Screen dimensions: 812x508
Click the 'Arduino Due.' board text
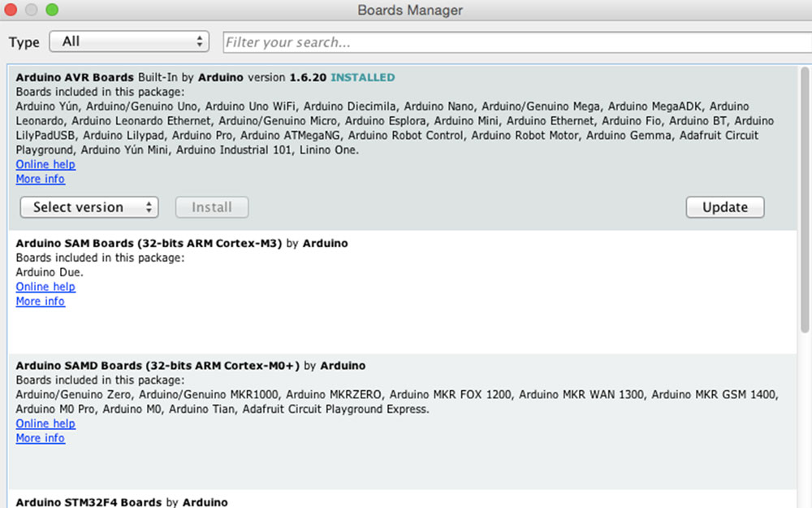(x=50, y=272)
